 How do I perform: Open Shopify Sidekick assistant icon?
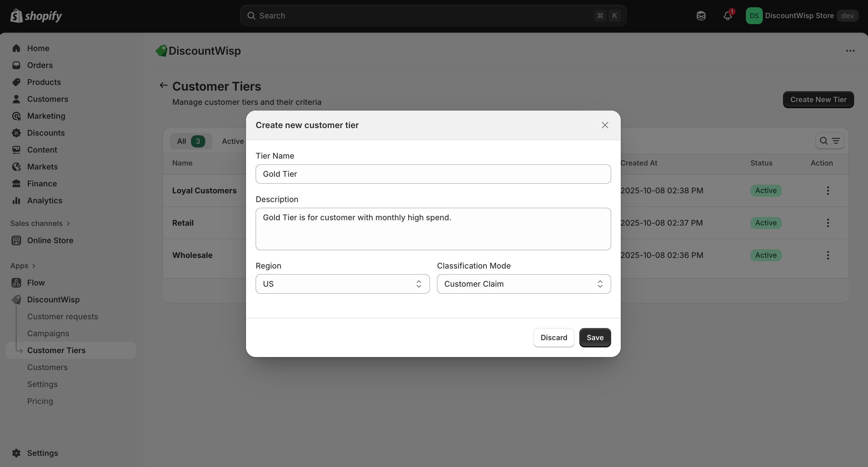701,16
